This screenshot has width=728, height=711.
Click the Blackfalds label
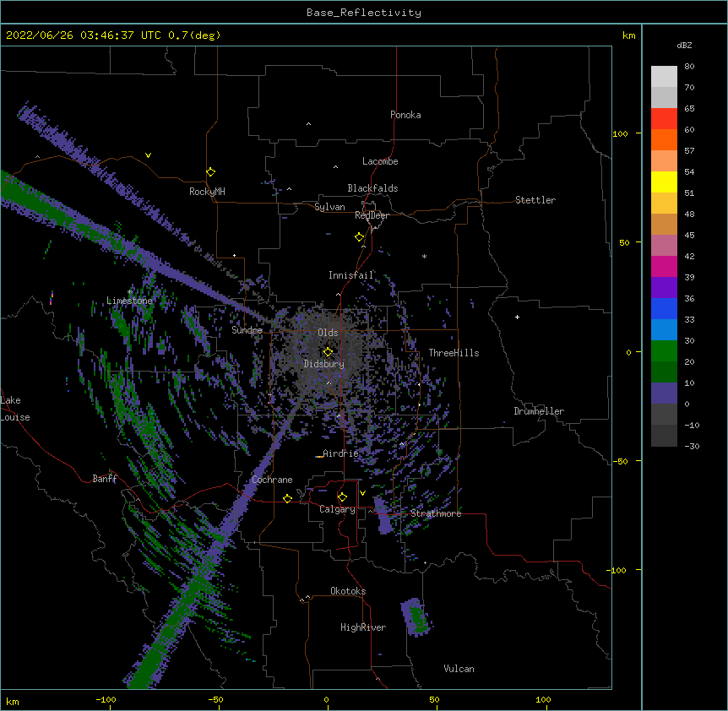pos(372,188)
